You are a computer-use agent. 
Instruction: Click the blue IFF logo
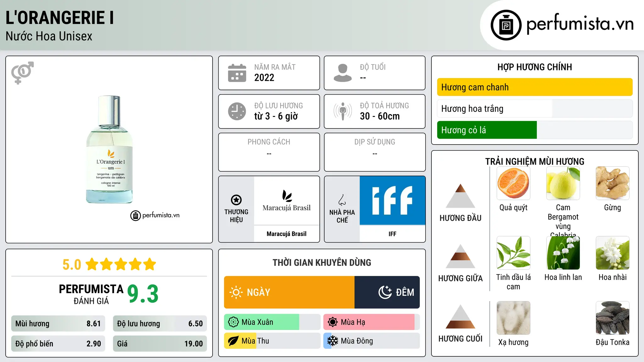392,200
